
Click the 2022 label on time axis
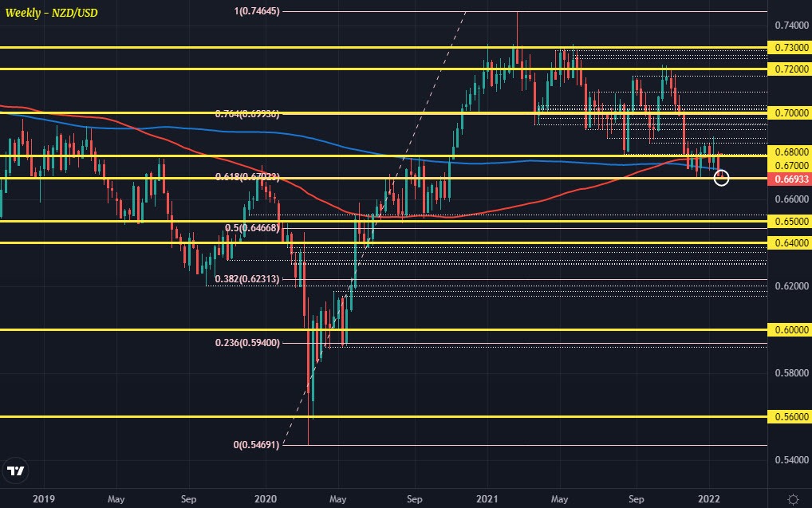click(x=709, y=498)
